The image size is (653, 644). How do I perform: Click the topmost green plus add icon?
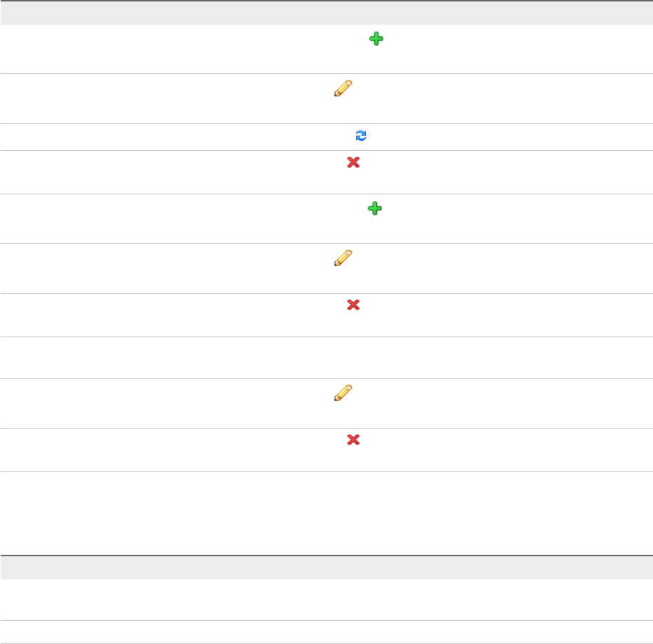click(376, 38)
